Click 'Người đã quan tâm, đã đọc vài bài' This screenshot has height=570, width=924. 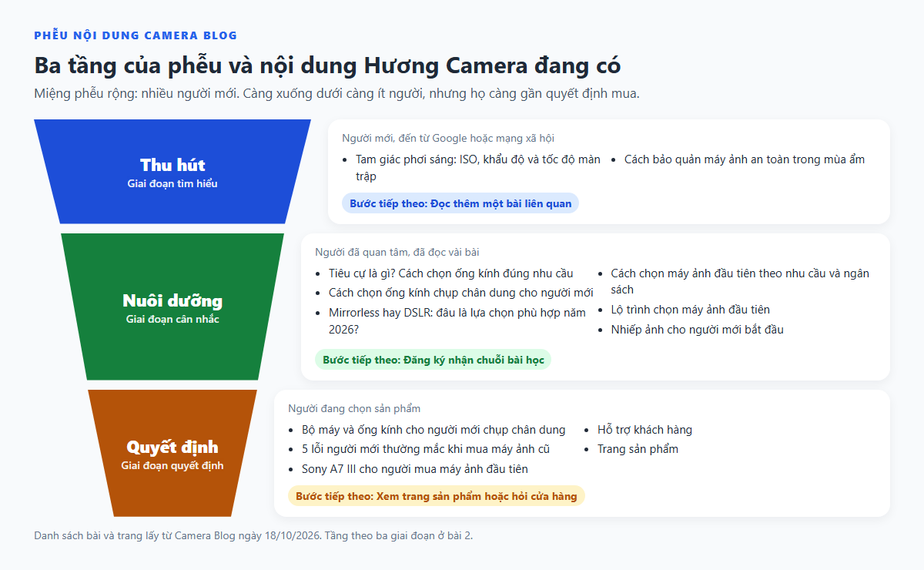pyautogui.click(x=397, y=252)
